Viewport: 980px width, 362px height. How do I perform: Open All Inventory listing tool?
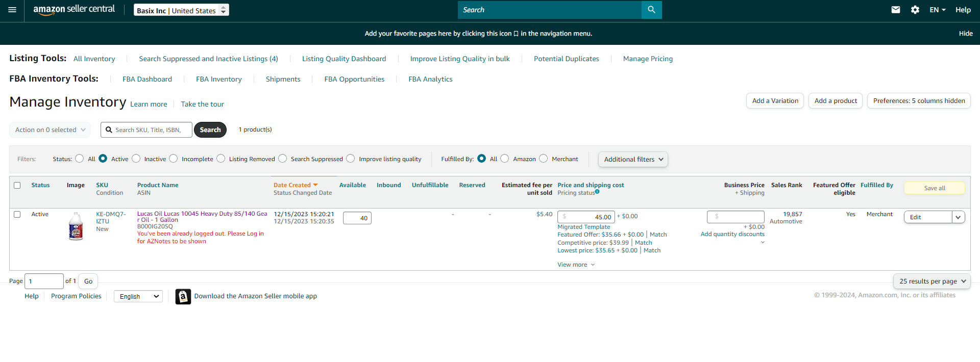(94, 59)
